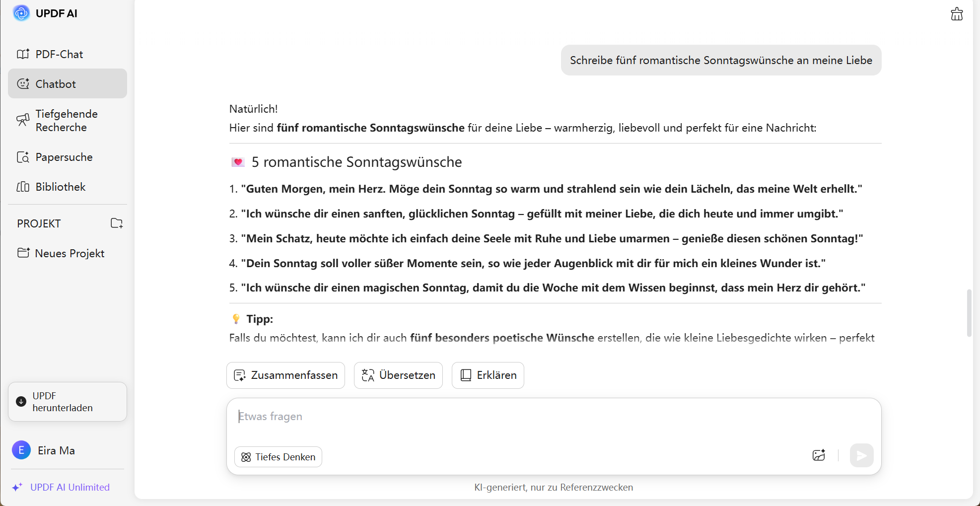Open image generation from the input bar

point(819,455)
